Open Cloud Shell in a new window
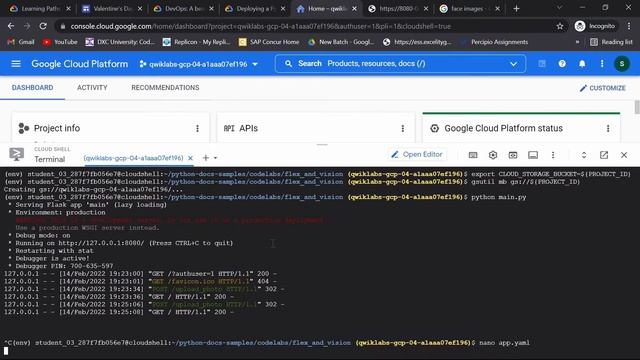 coord(604,155)
